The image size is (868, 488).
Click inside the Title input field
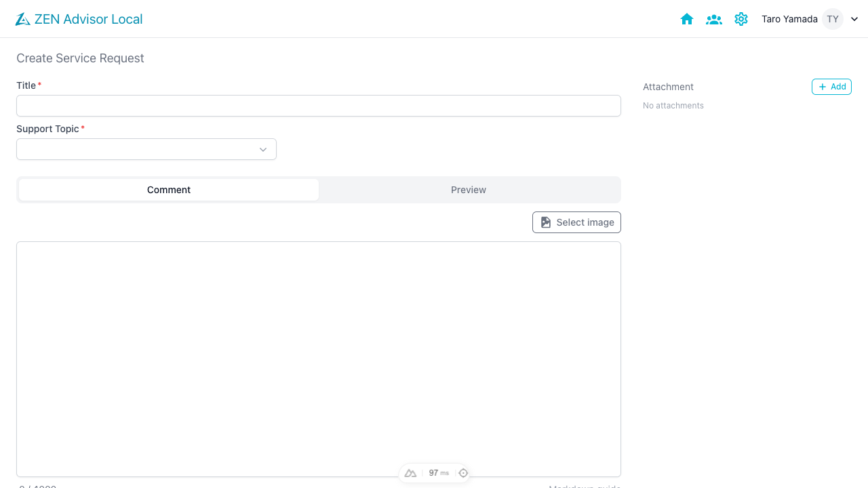[x=319, y=106]
